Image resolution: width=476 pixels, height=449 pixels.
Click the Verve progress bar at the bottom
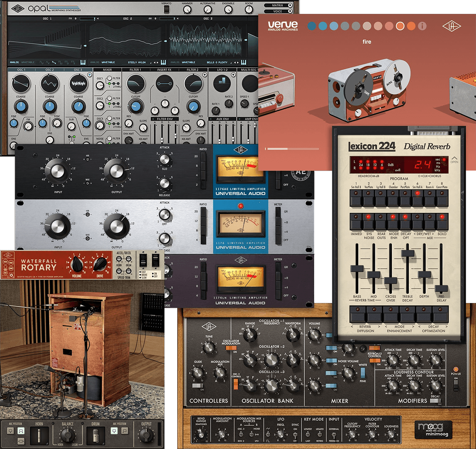pyautogui.click(x=292, y=149)
